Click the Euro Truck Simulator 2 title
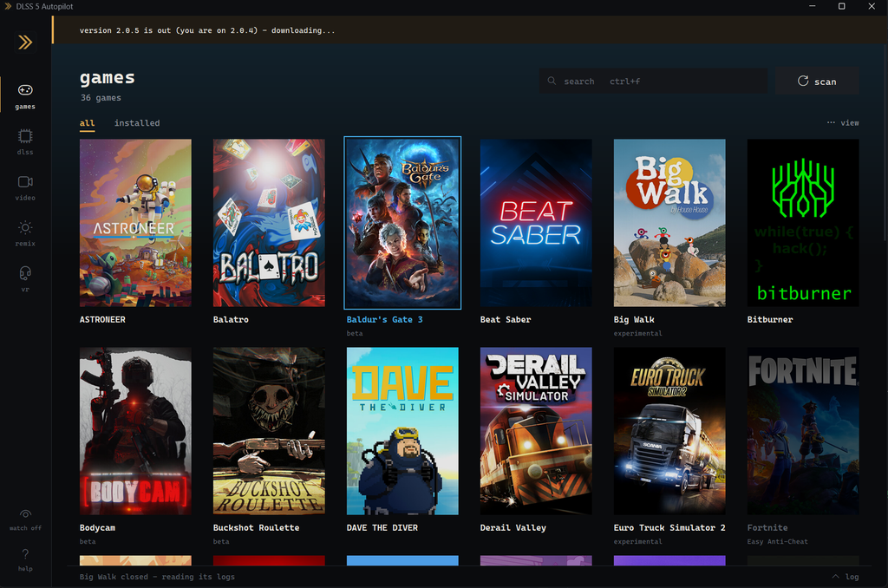888x588 pixels. [669, 527]
